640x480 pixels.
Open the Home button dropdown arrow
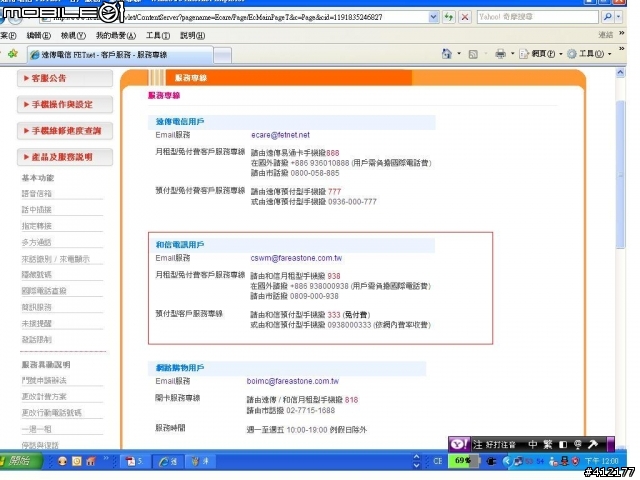click(459, 54)
